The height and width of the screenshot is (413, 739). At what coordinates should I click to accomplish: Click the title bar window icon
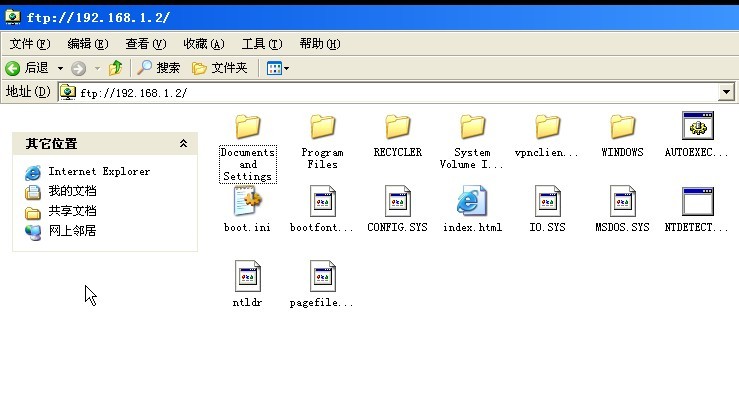(x=13, y=17)
